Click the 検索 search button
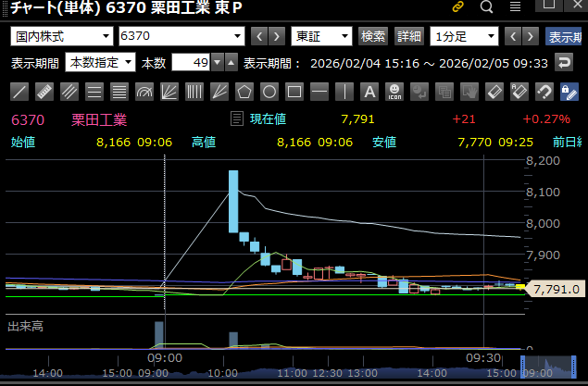 coord(373,37)
